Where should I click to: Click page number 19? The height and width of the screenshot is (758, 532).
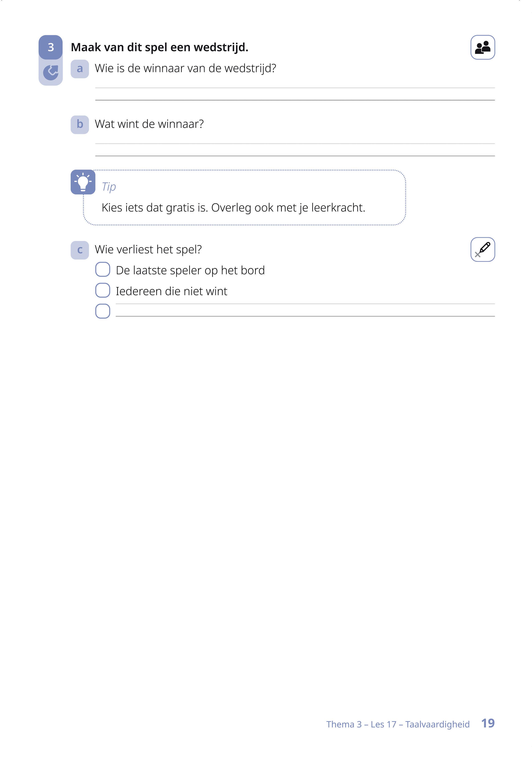[488, 723]
